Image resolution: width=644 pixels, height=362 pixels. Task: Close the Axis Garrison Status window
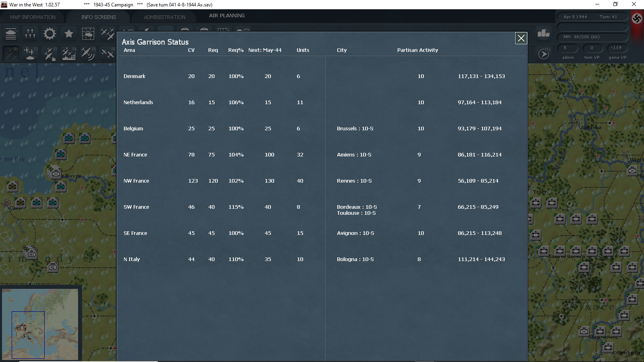coord(521,38)
